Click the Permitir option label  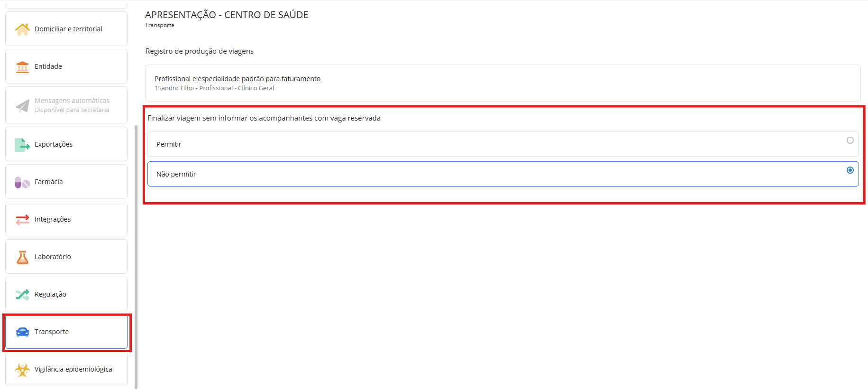pos(169,144)
